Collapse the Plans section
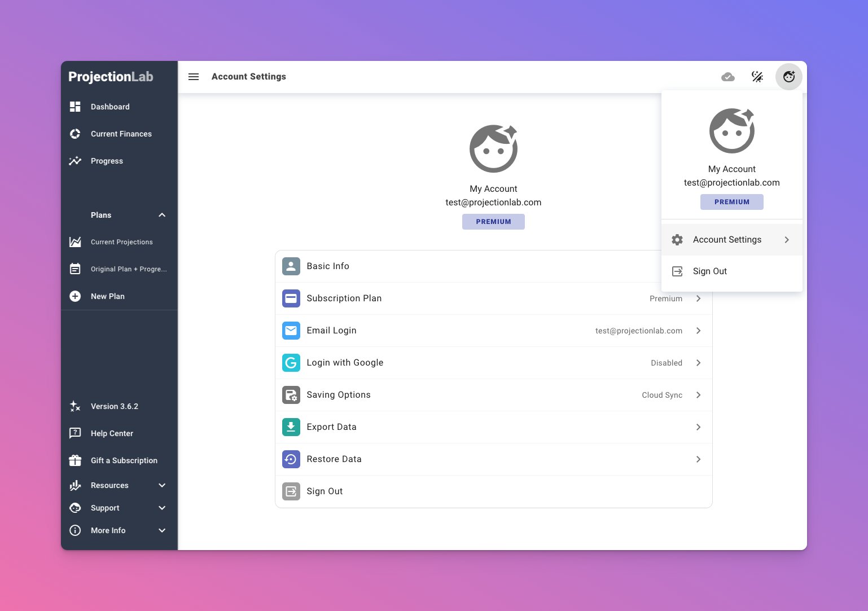Viewport: 868px width, 611px height. coord(162,215)
